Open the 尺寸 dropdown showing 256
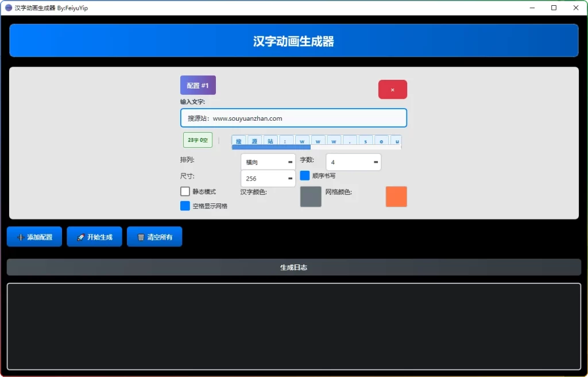588x377 pixels. [x=268, y=179]
